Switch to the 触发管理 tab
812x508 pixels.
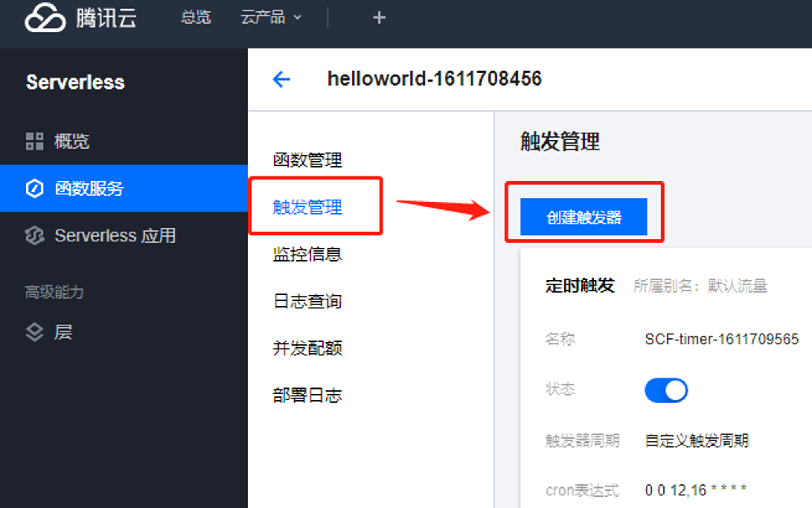[307, 207]
